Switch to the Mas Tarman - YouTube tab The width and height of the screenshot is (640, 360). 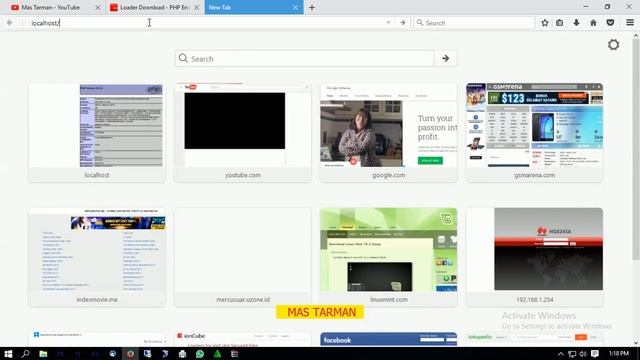coord(51,7)
